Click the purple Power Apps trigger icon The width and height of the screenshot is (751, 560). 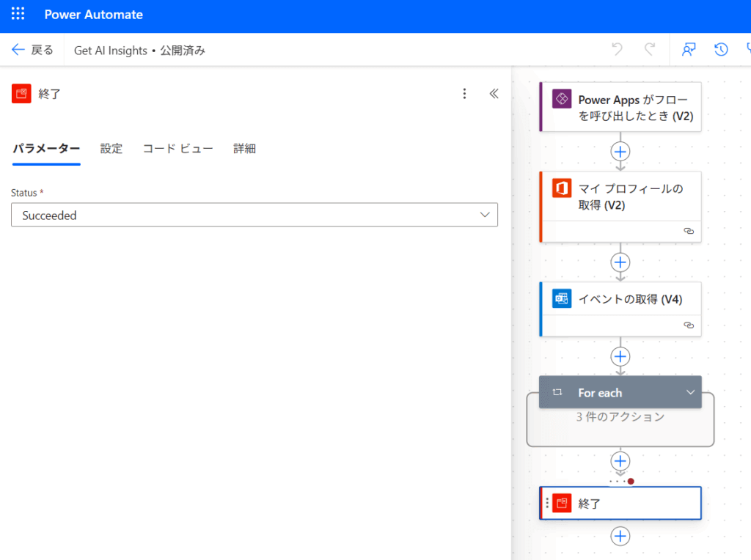click(561, 99)
